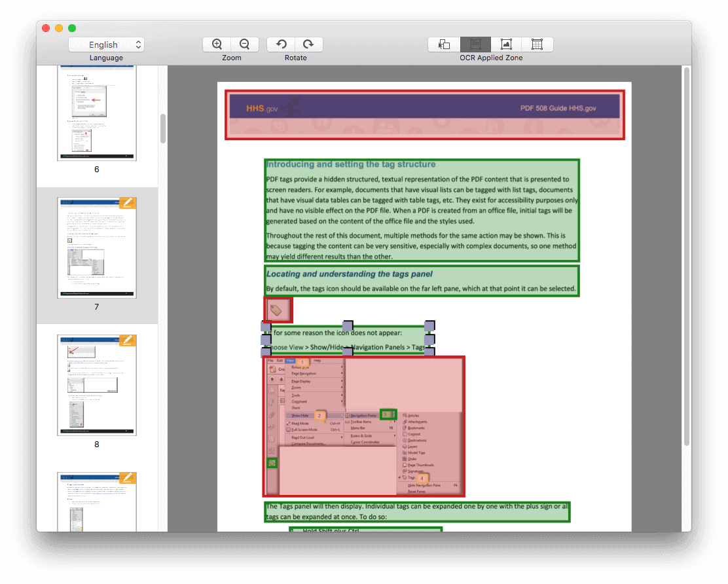Rotate the page clockwise

[309, 44]
